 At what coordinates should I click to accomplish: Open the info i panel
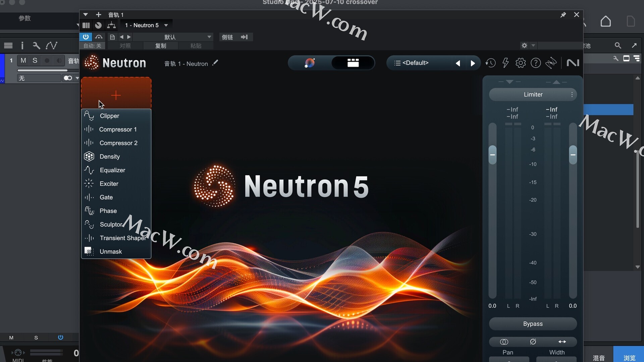(x=22, y=46)
